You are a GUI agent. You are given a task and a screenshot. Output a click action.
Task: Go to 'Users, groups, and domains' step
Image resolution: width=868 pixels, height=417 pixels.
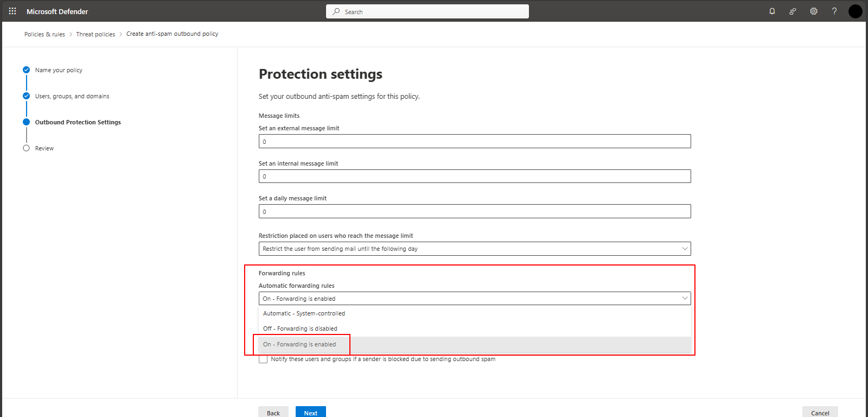(x=72, y=96)
